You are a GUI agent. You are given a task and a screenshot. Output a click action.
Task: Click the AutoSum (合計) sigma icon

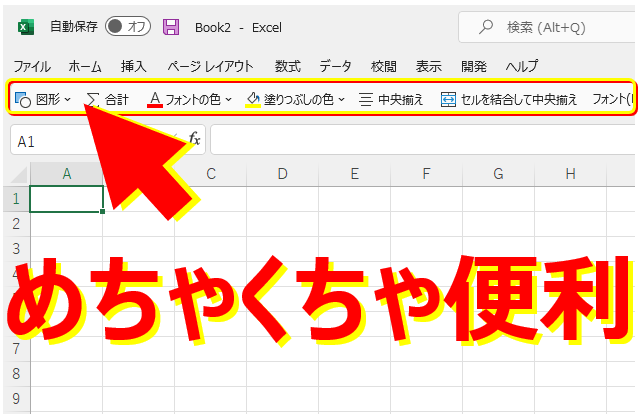tap(93, 99)
